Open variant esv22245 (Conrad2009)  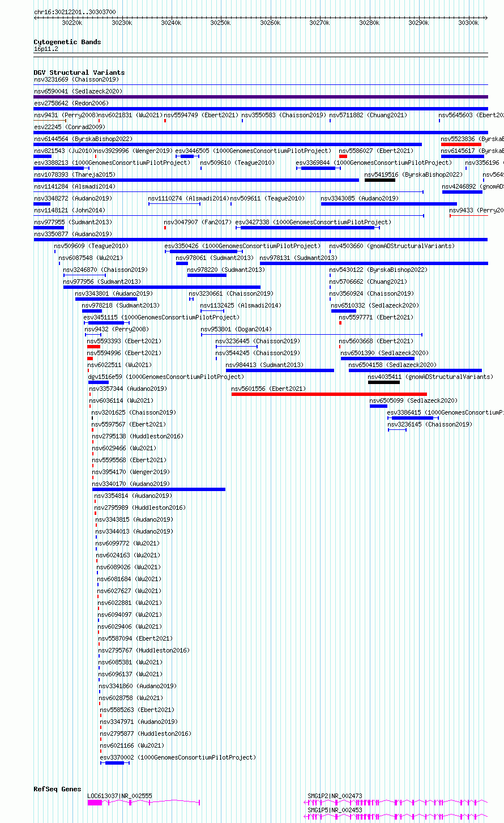click(x=70, y=127)
